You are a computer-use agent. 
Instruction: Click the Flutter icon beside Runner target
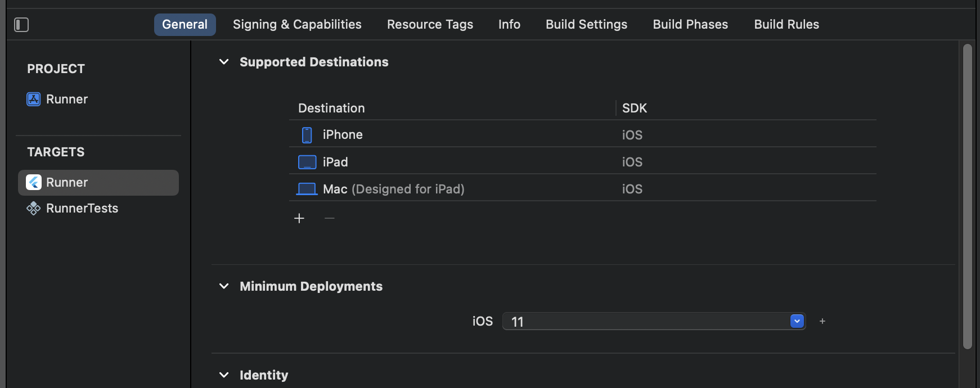coord(34,183)
